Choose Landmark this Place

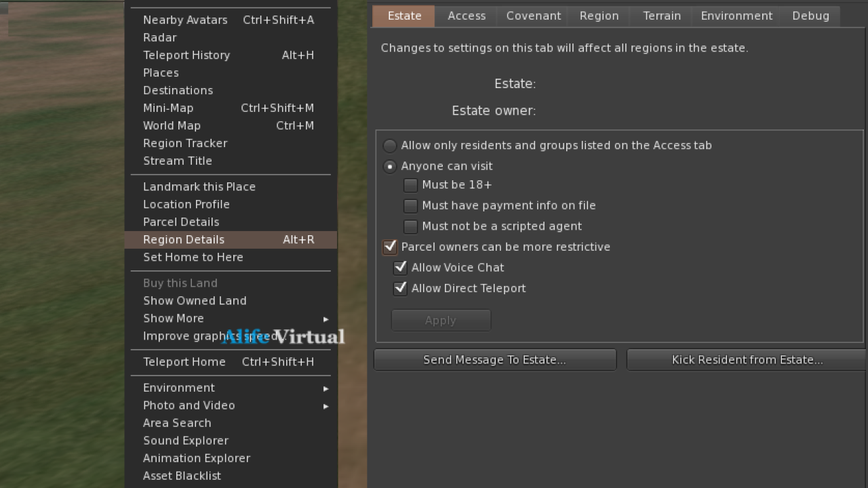(x=231, y=187)
